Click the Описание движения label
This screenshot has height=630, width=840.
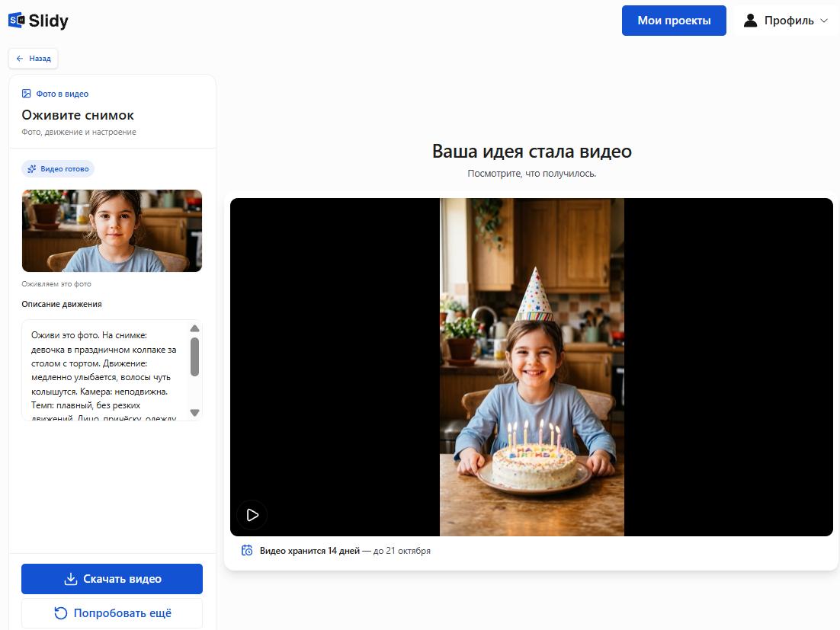coord(62,304)
